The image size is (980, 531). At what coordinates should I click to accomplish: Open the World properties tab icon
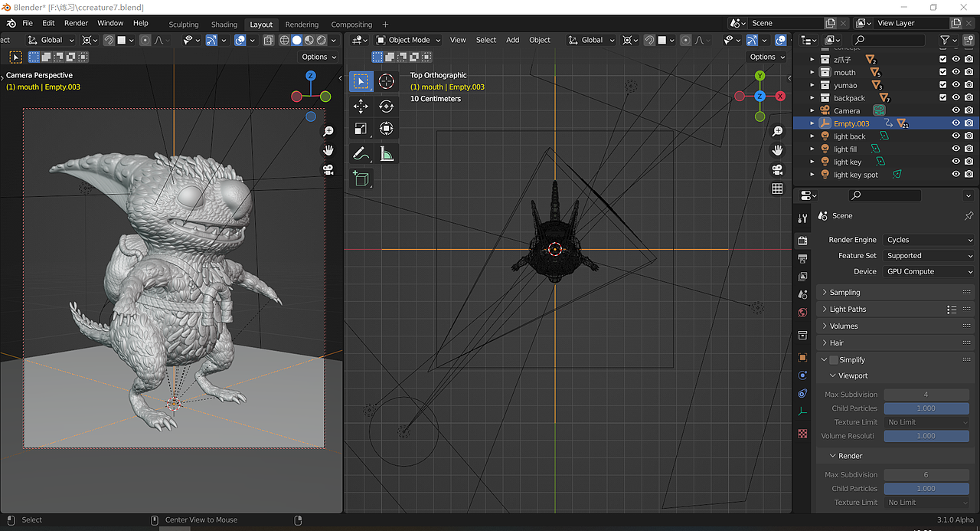point(802,313)
